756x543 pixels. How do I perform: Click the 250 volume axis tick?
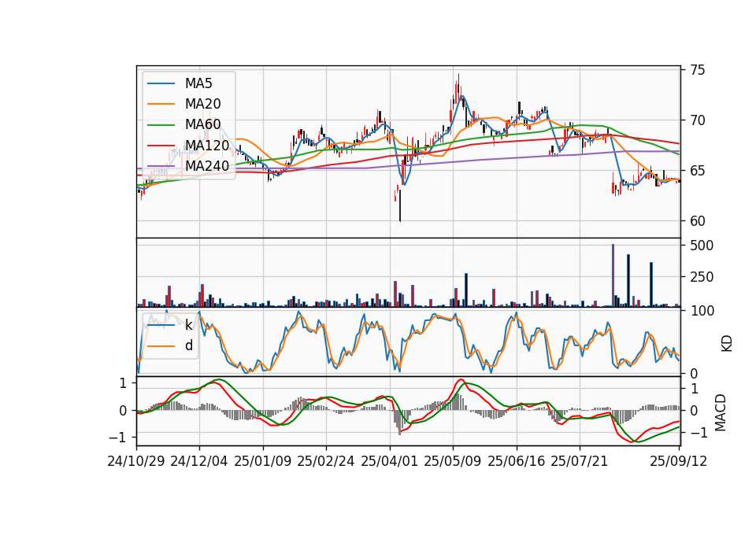tap(702, 278)
